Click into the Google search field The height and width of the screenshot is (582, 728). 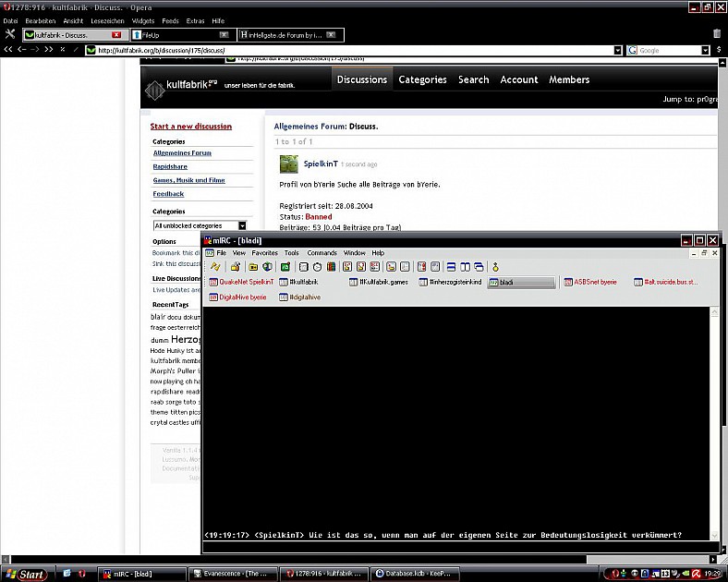[x=669, y=50]
